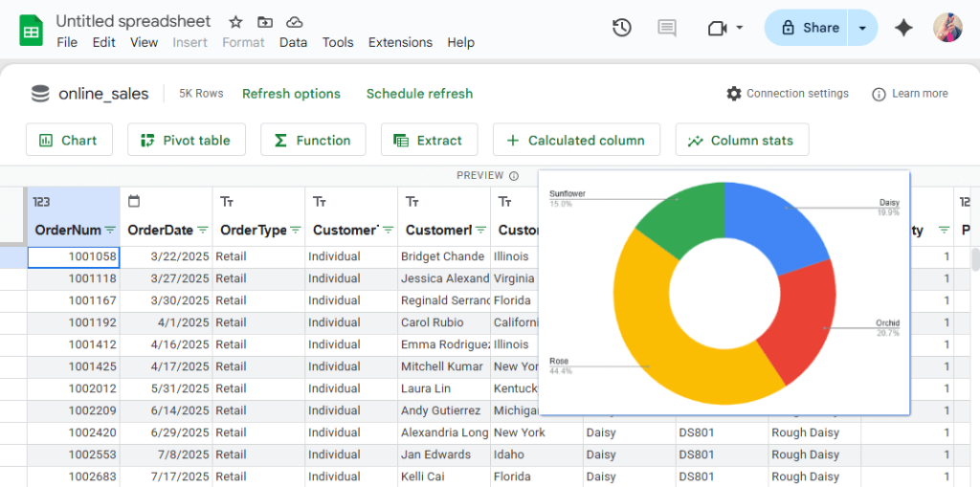The width and height of the screenshot is (980, 487).
Task: Open the comments icon
Action: click(667, 28)
